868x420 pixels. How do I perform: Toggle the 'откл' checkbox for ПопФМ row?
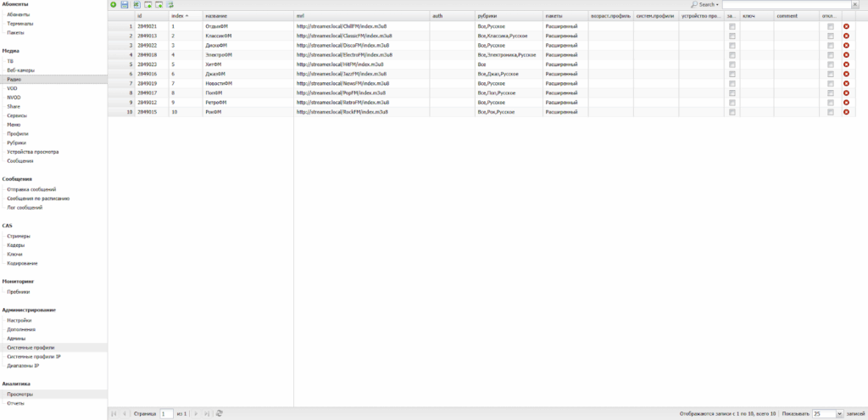(x=831, y=93)
